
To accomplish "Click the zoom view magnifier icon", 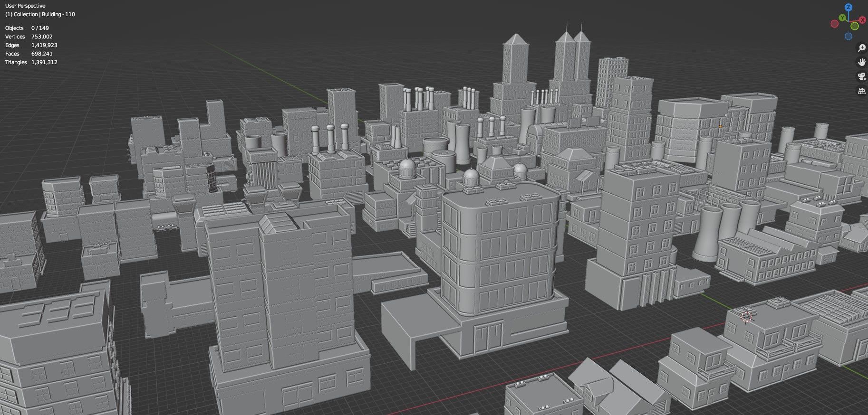I will pyautogui.click(x=861, y=48).
